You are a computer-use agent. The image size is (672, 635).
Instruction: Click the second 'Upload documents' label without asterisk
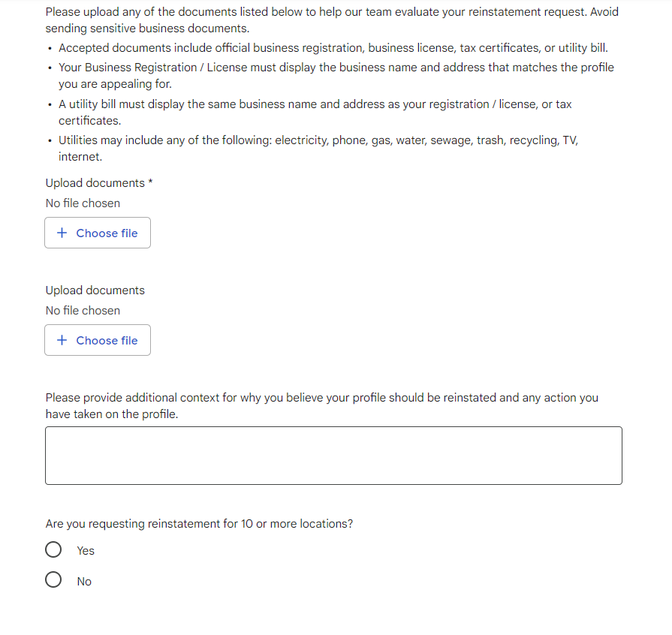click(x=95, y=290)
